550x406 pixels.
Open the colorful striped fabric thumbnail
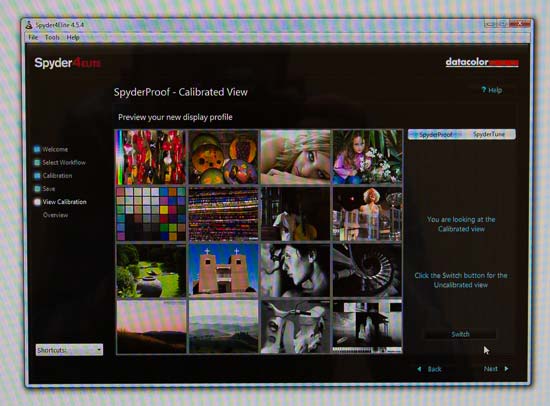223,214
